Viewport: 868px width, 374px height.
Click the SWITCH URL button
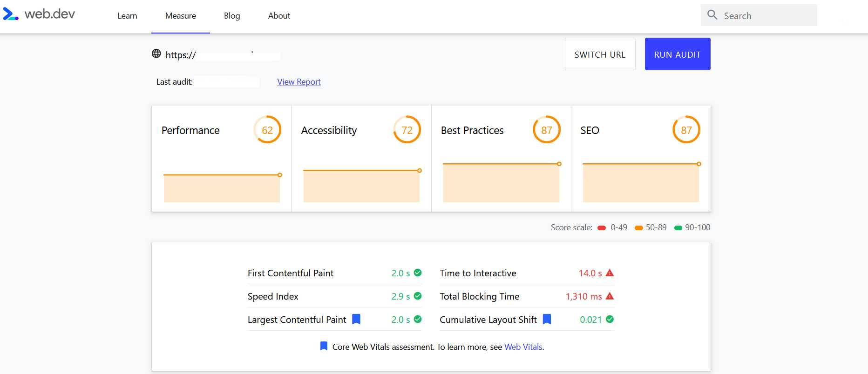600,54
